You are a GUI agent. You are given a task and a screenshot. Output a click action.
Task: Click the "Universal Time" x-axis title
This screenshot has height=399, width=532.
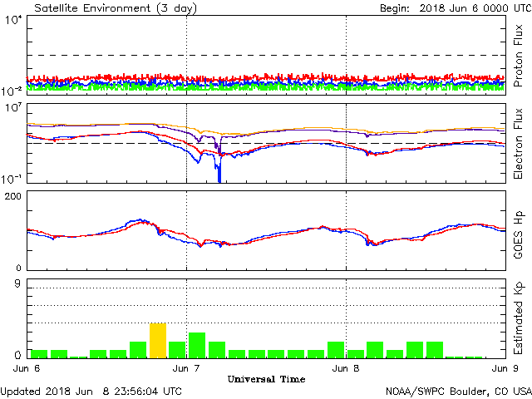tap(266, 379)
